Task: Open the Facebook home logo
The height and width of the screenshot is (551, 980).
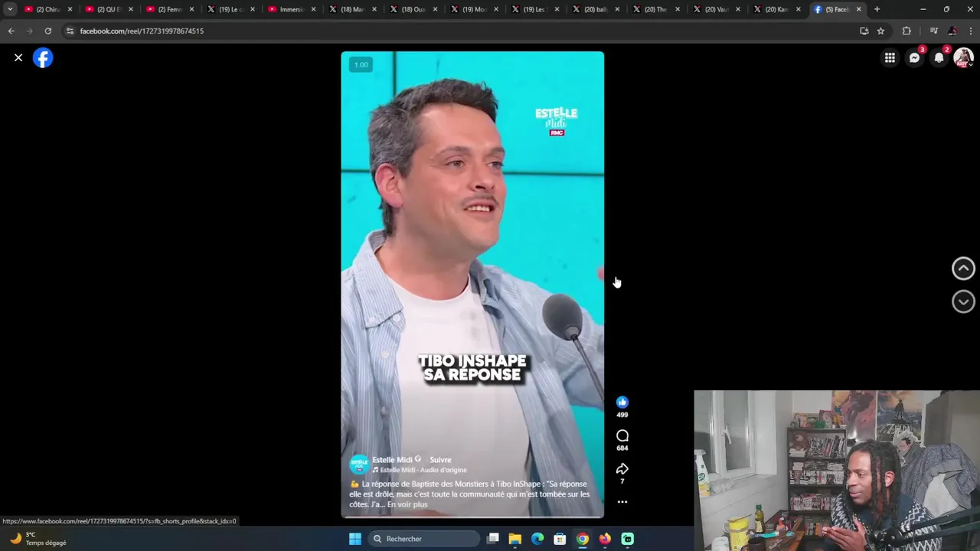Action: point(43,57)
